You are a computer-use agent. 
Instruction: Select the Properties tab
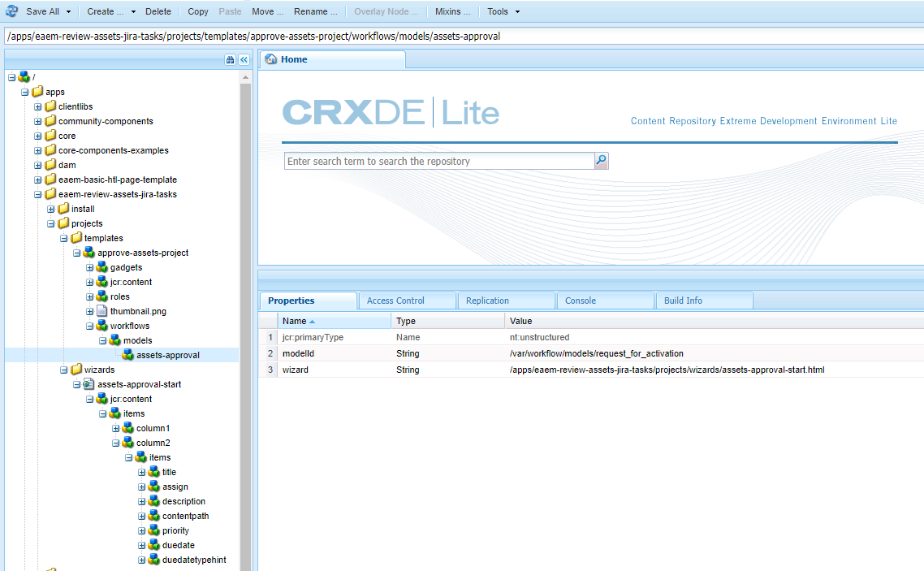308,301
